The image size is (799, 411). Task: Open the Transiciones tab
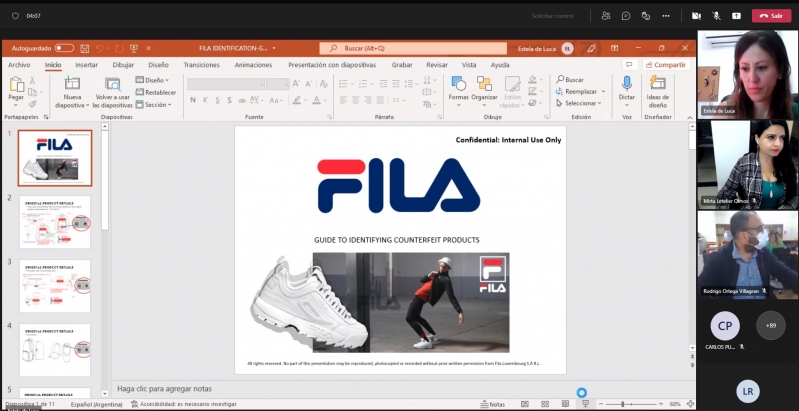[201, 65]
